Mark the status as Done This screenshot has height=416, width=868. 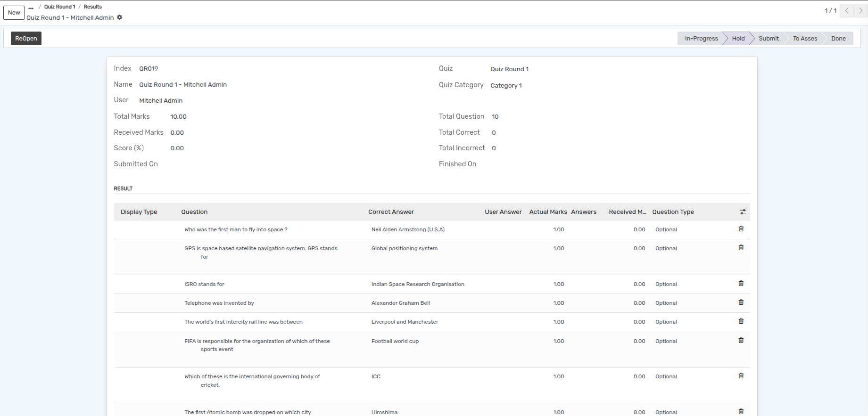pyautogui.click(x=838, y=39)
